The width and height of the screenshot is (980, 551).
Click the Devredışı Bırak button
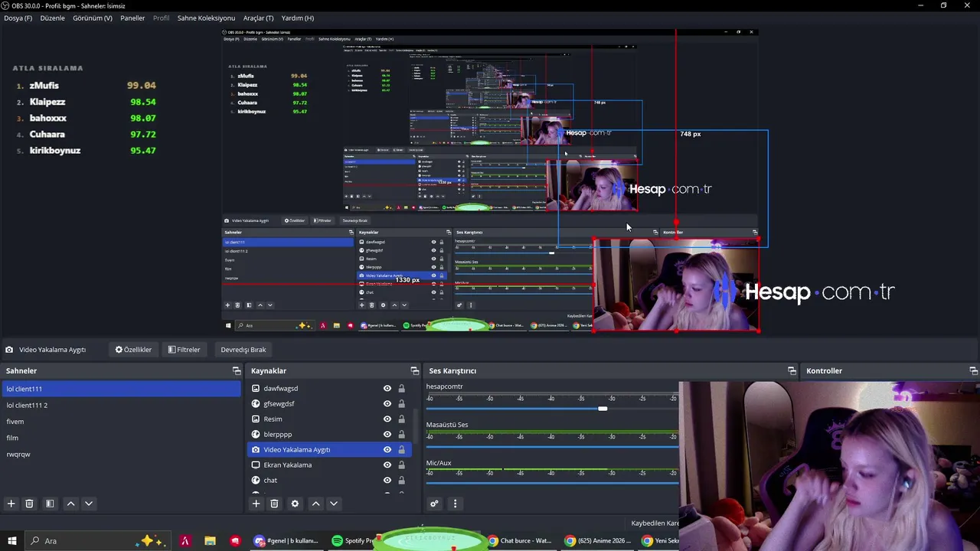[243, 350]
